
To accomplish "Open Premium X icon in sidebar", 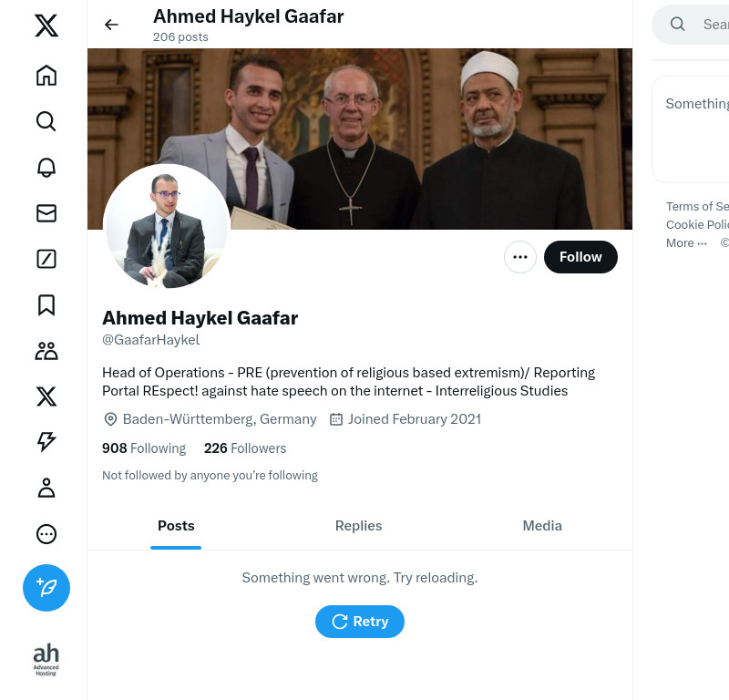I will tap(46, 396).
